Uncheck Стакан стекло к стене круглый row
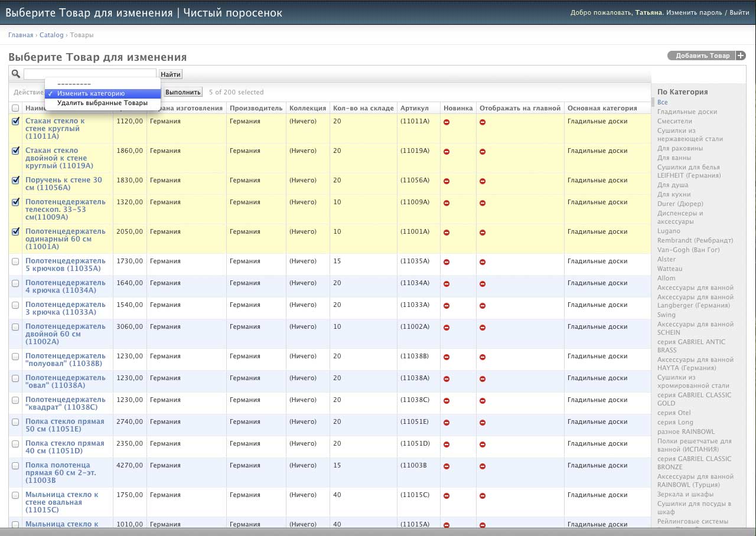Viewport: 756px width, 536px height. (x=15, y=122)
